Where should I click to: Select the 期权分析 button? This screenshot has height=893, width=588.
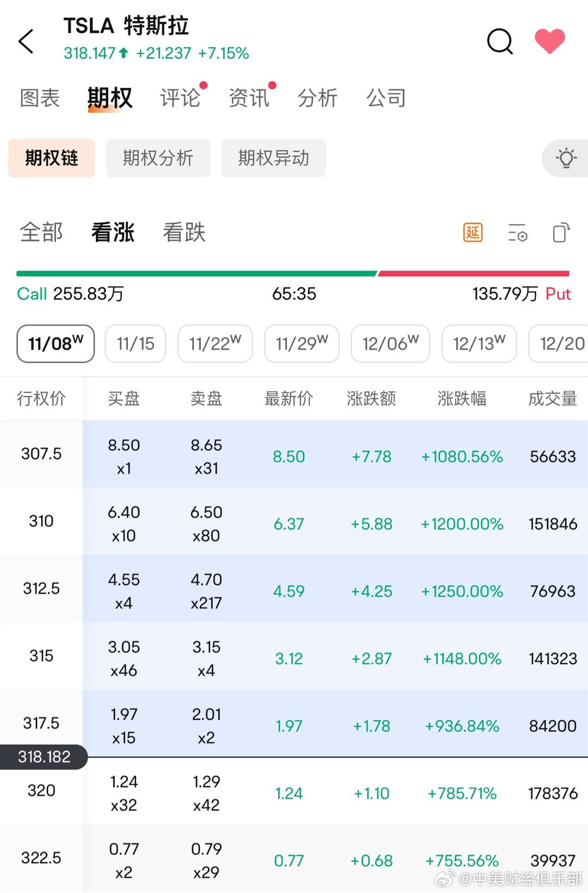click(x=158, y=158)
